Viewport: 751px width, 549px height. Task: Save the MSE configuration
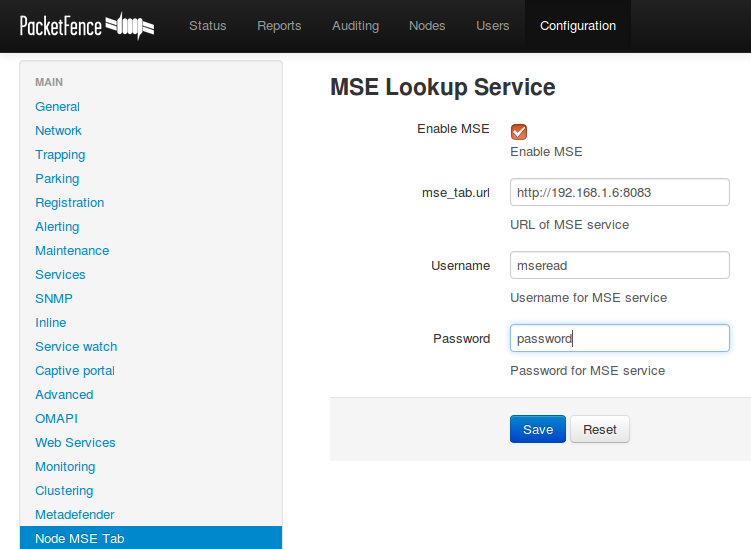(x=538, y=429)
